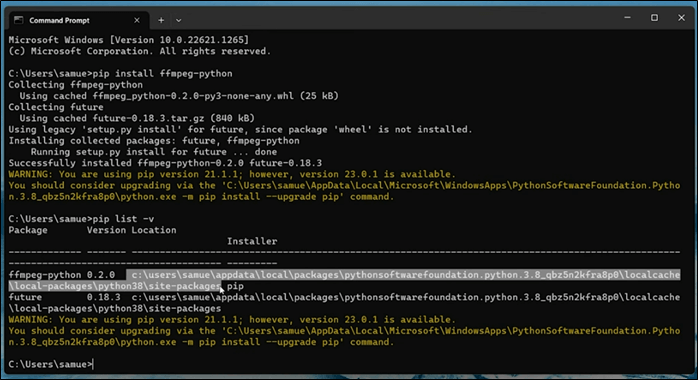Maximize the terminal window
Viewport: 698px width, 380px height.
click(x=654, y=18)
